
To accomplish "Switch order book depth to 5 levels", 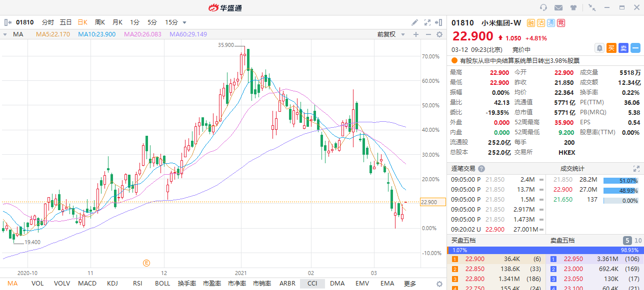I will click(x=626, y=241).
